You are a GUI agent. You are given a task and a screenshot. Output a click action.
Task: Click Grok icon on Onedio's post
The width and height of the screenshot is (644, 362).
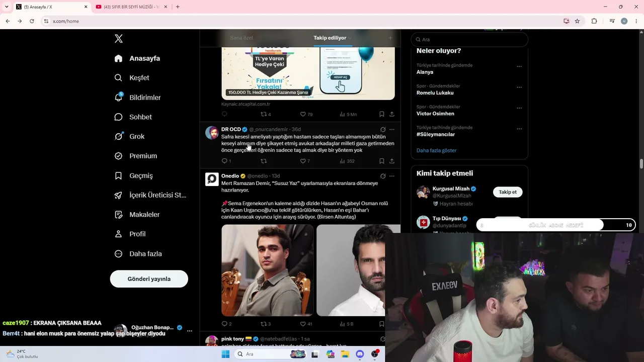(x=383, y=176)
